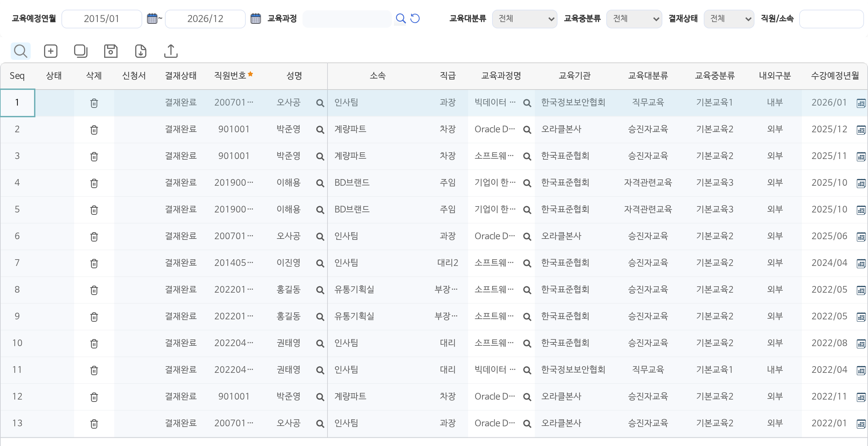The height and width of the screenshot is (446, 868).
Task: Select Seq cell 1
Action: pyautogui.click(x=17, y=103)
